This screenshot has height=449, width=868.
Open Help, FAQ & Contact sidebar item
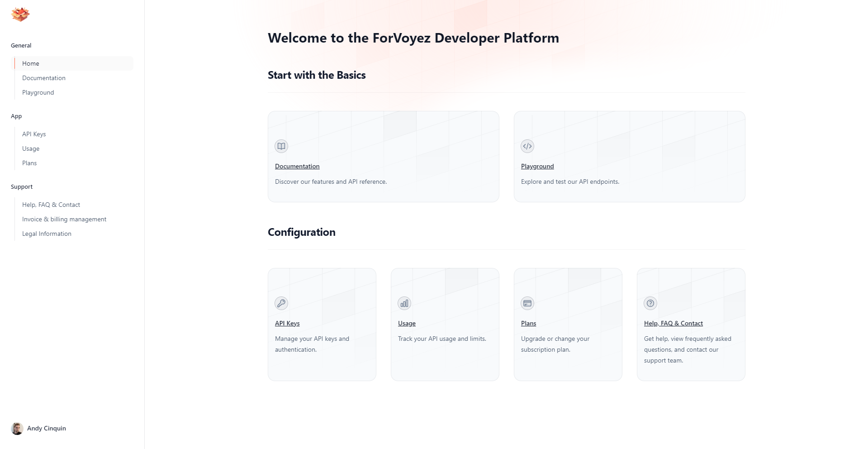tap(51, 205)
